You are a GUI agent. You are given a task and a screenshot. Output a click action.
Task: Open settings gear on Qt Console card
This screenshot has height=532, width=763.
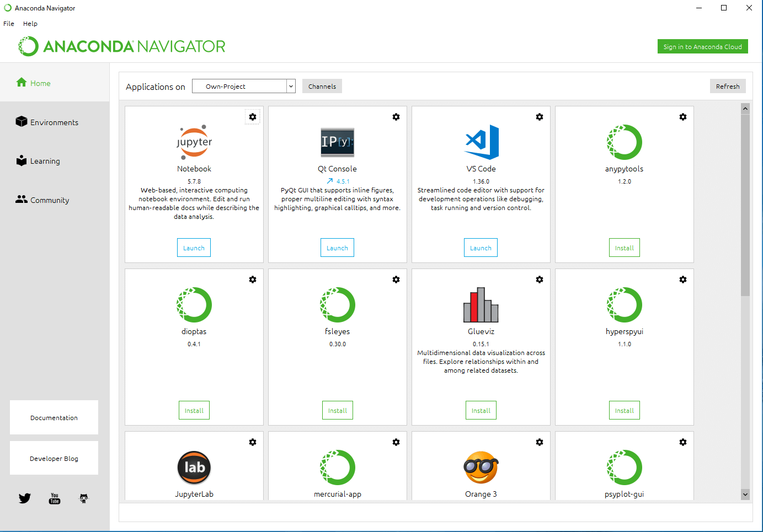396,117
